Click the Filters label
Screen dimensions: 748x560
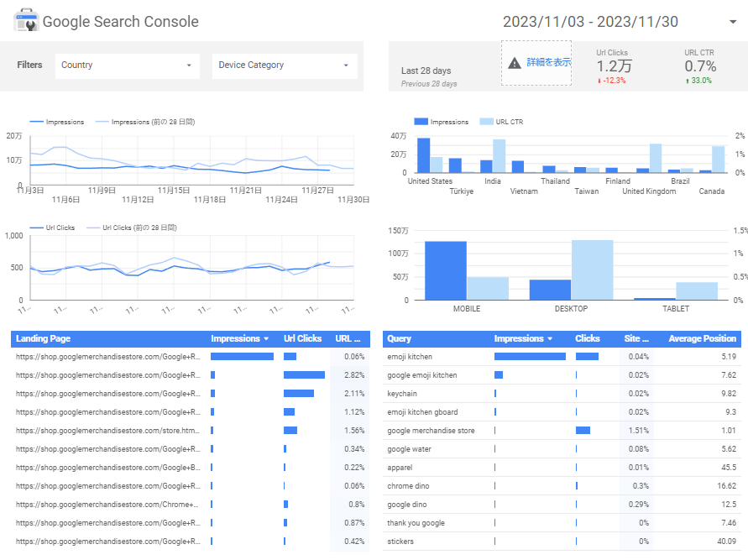(x=29, y=65)
